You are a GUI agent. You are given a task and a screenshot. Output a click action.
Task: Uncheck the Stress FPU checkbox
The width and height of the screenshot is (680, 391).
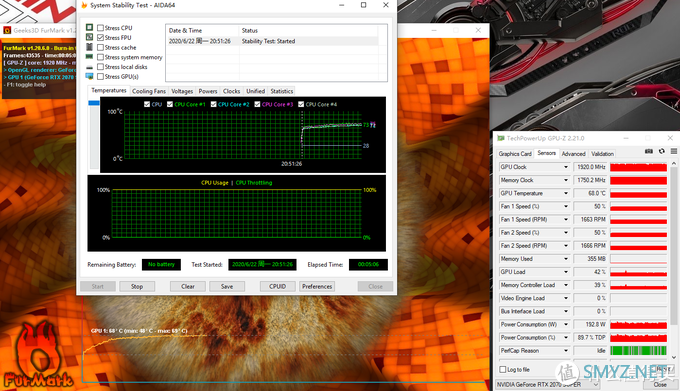click(x=101, y=38)
